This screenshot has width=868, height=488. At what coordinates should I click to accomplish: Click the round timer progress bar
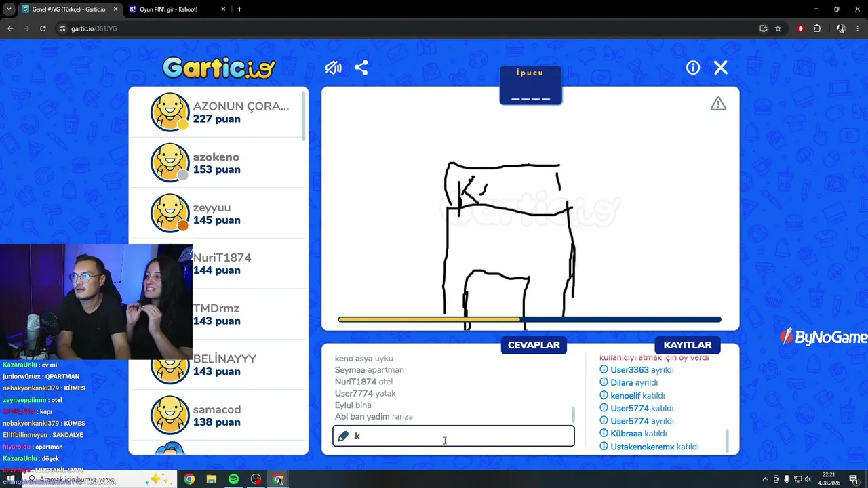click(x=530, y=319)
